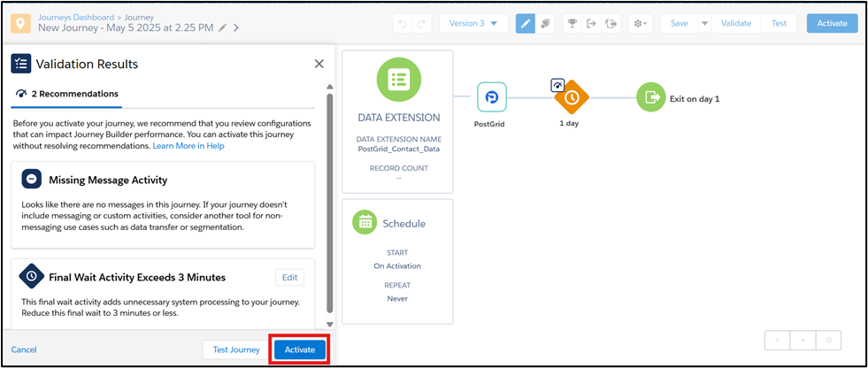868x368 pixels.
Task: Click the Missing Message Activity heading
Action: tap(108, 180)
